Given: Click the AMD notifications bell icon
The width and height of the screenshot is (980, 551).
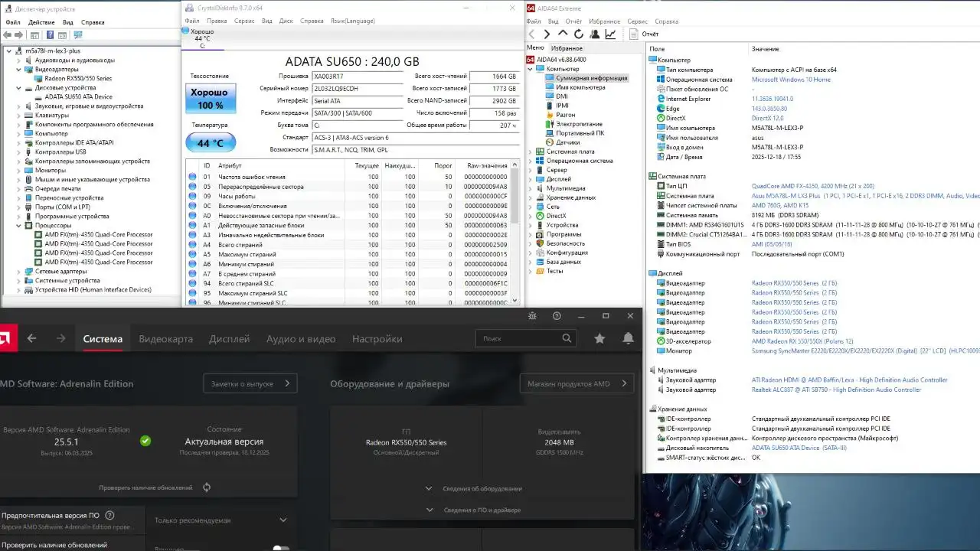Looking at the screenshot, I should (628, 338).
